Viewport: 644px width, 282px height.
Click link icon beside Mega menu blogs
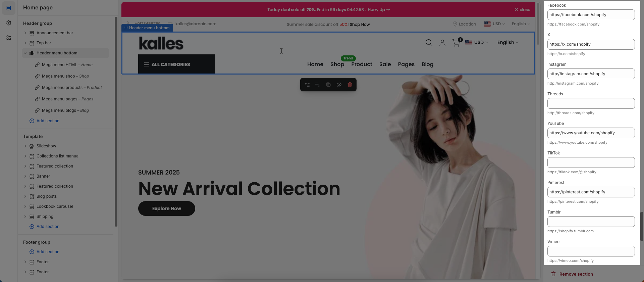point(37,110)
